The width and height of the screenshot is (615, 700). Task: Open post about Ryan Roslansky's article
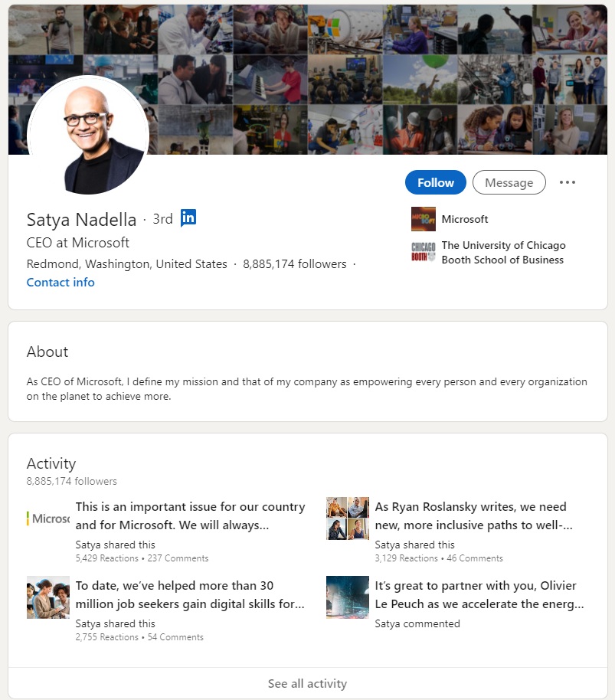click(473, 515)
